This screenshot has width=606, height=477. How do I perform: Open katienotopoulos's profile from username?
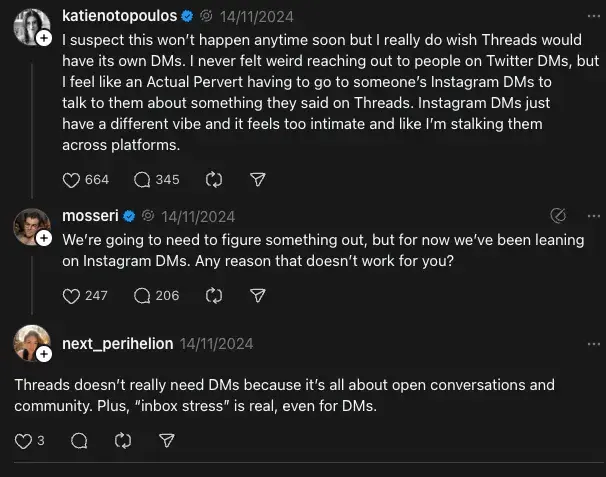coord(118,17)
